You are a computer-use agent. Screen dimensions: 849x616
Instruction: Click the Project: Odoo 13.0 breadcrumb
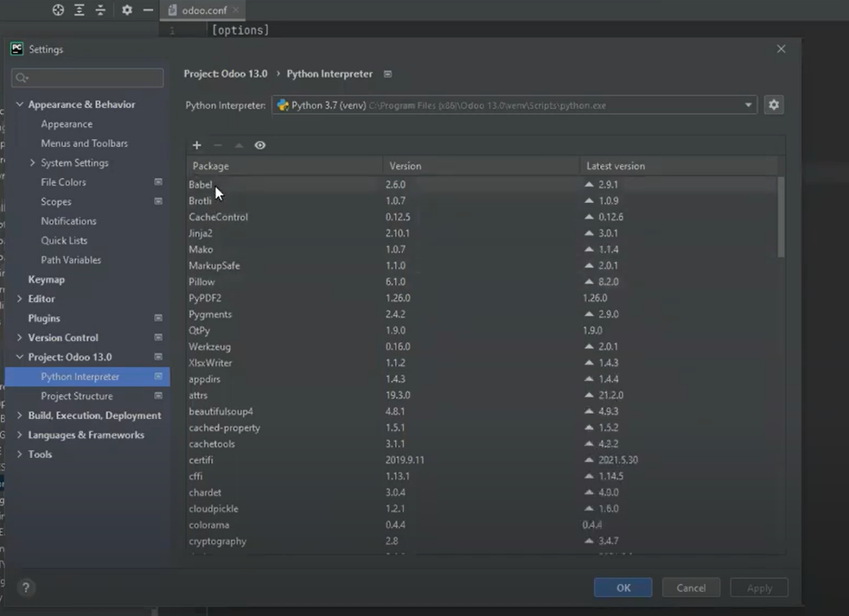[226, 73]
